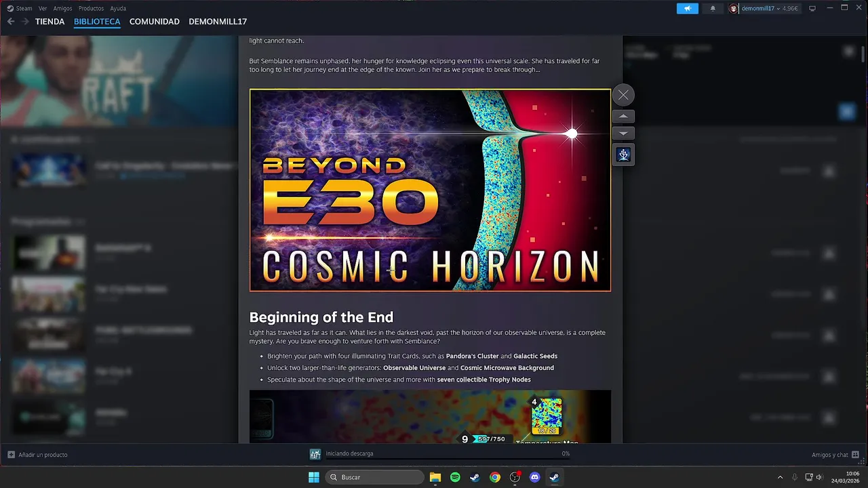Click Añadir un producto
868x488 pixels.
[x=43, y=455]
